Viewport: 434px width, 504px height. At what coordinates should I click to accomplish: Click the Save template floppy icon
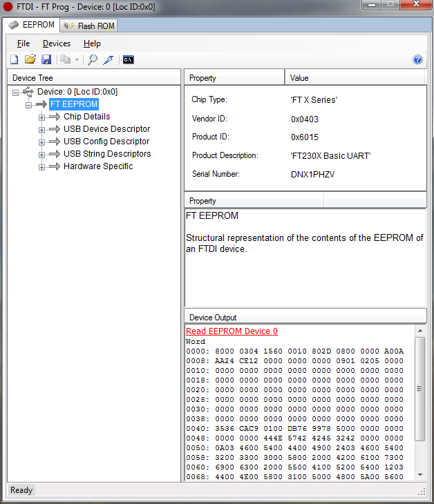pyautogui.click(x=46, y=59)
